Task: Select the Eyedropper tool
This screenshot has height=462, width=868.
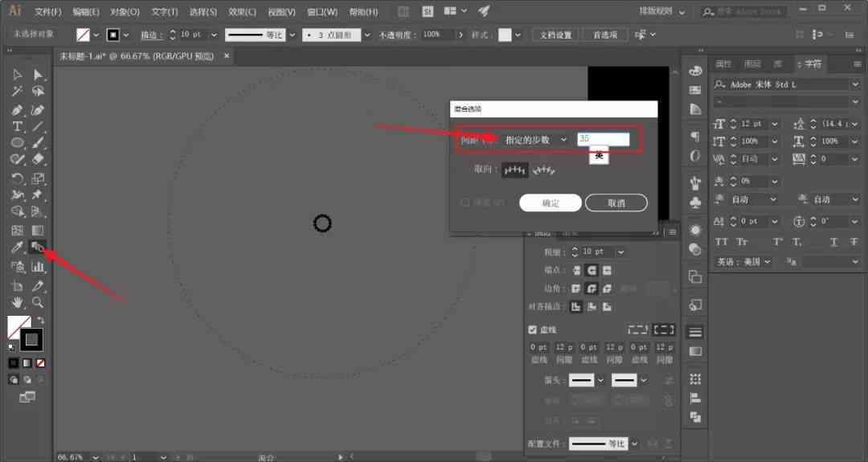Action: (x=17, y=247)
